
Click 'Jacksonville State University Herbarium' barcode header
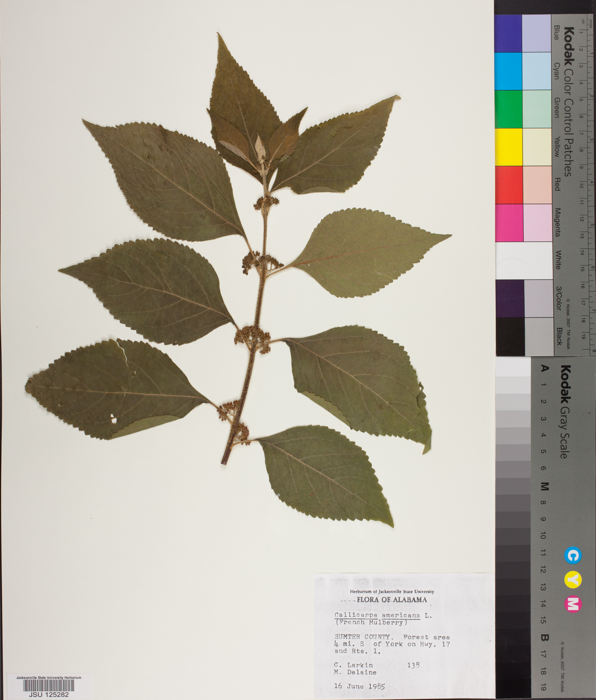pos(49,677)
